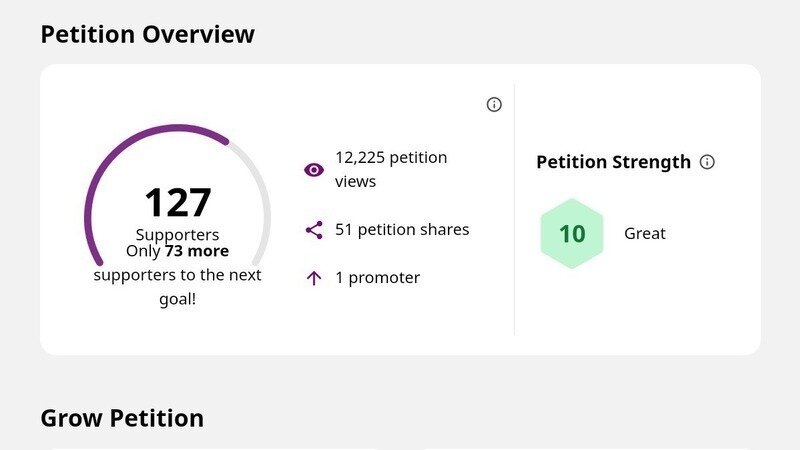This screenshot has height=450, width=800.
Task: Click the Great strength rating label
Action: click(645, 234)
